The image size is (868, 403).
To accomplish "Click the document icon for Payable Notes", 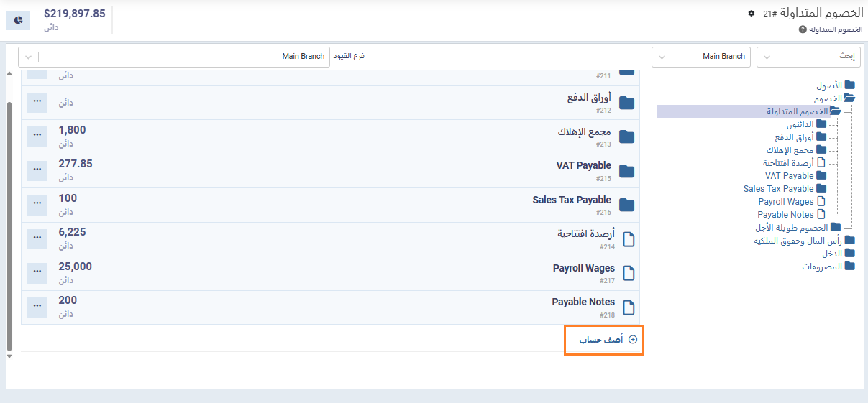I will tap(628, 307).
